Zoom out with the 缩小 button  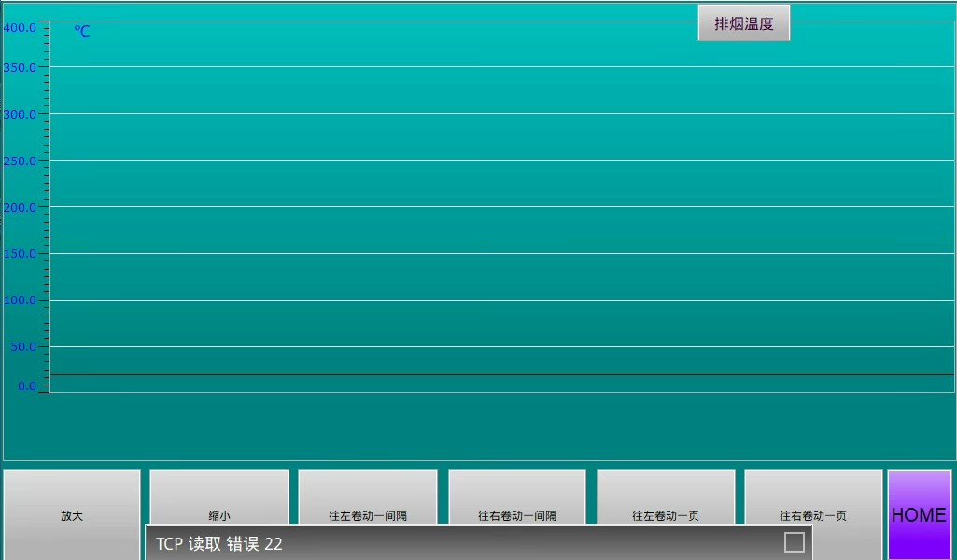(x=219, y=497)
